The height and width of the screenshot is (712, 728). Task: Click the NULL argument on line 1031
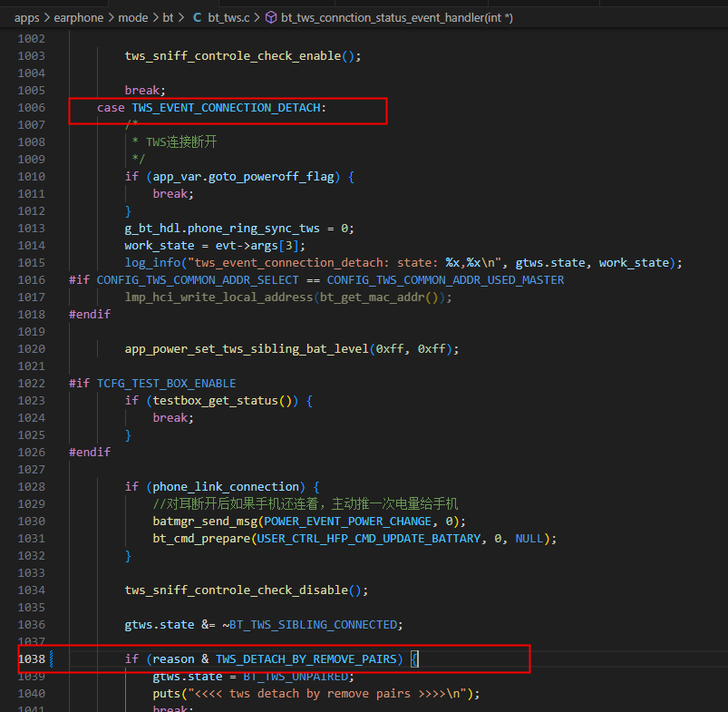529,539
